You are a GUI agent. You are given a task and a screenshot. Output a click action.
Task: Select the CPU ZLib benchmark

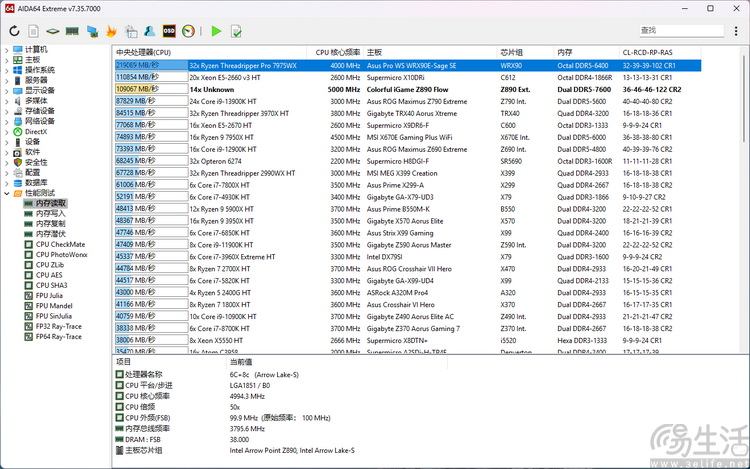(x=50, y=265)
